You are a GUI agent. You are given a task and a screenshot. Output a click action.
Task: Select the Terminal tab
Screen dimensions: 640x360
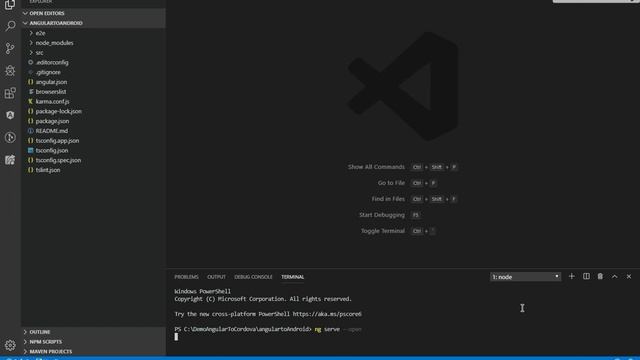click(x=293, y=277)
